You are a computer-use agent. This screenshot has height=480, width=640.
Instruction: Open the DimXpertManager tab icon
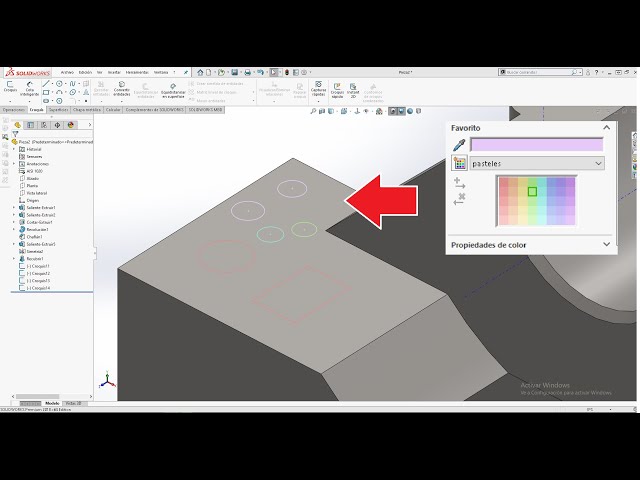pyautogui.click(x=57, y=125)
